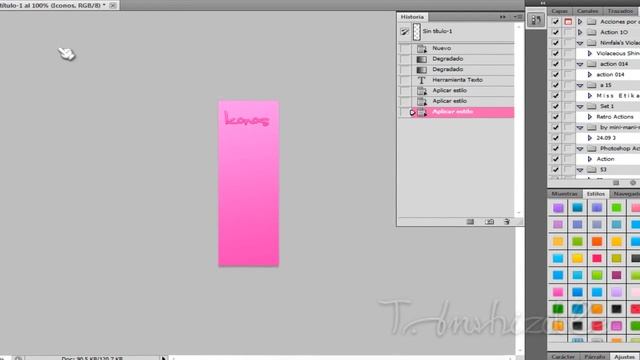Click the create new document from state icon
This screenshot has width=640, height=360.
(470, 222)
